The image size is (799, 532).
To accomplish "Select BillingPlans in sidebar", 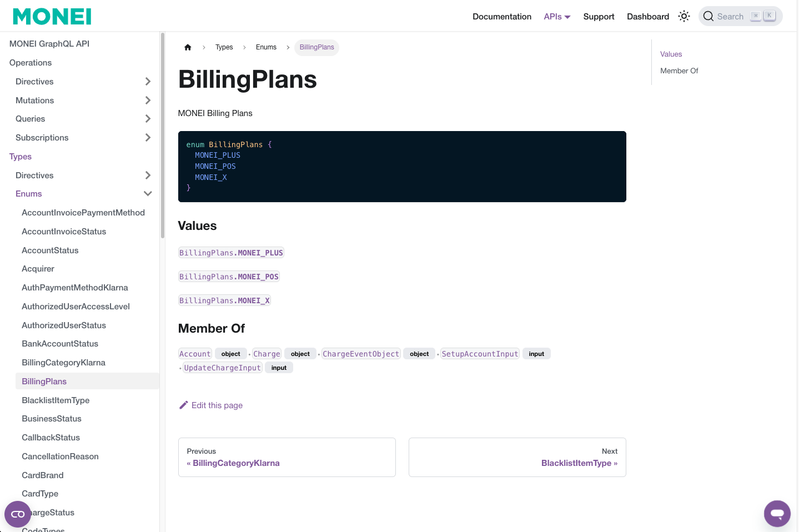I will click(x=87, y=382).
